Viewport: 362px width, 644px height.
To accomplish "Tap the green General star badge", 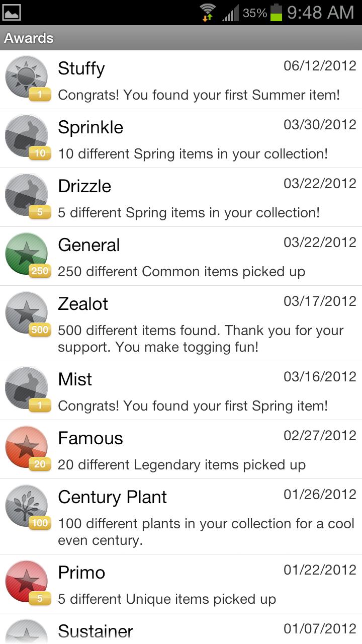I will (x=27, y=256).
